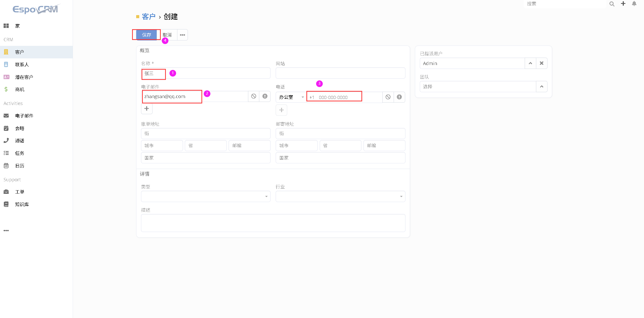This screenshot has width=644, height=318.
Task: Open phone type 办公室 dropdown
Action: click(x=291, y=97)
